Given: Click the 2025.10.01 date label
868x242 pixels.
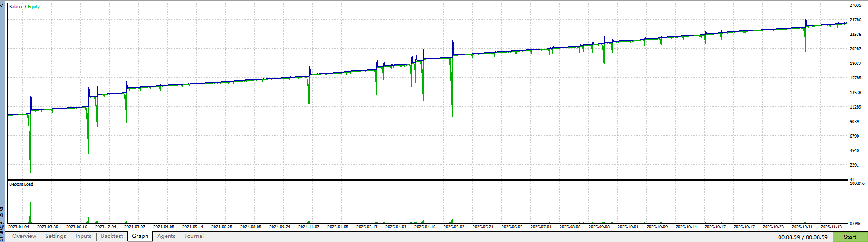Looking at the screenshot, I should point(628,227).
